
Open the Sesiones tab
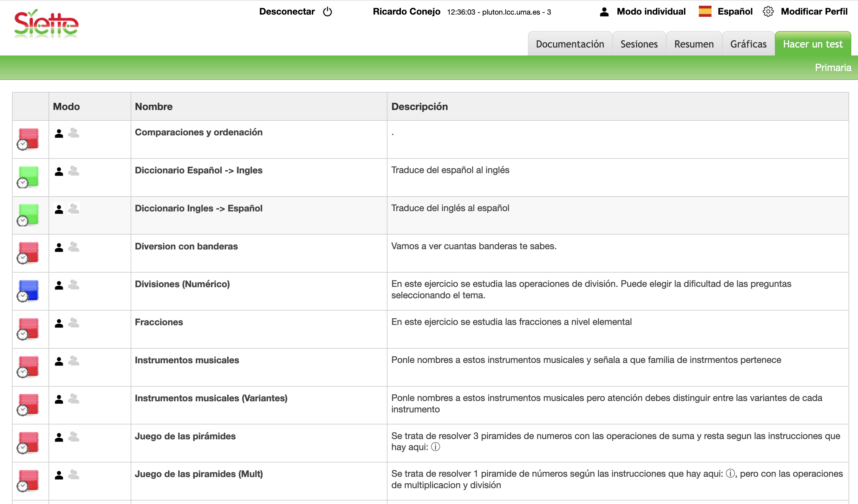click(639, 44)
